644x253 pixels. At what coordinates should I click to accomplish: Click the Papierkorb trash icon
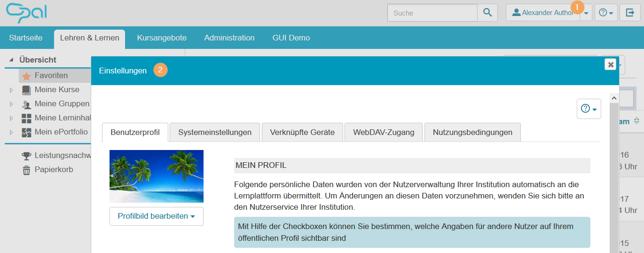tap(26, 170)
